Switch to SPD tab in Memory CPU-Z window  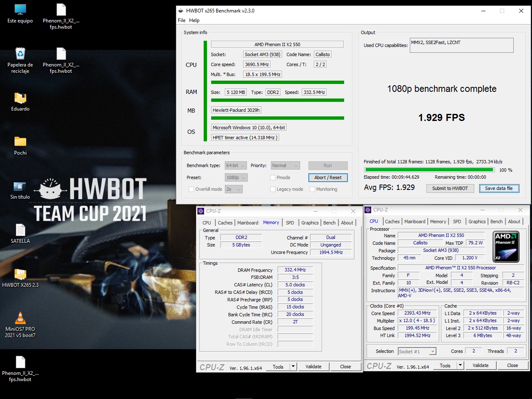point(290,223)
